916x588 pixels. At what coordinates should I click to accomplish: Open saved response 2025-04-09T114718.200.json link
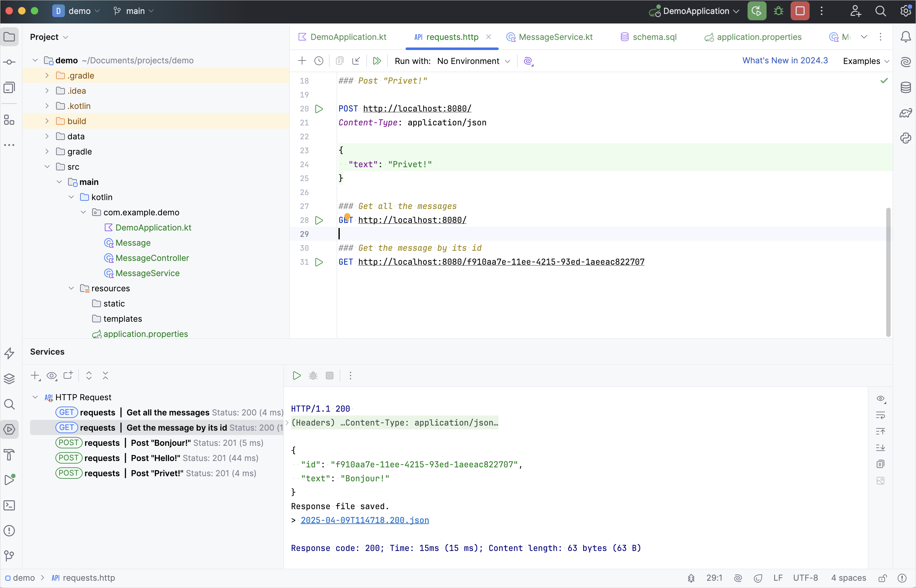point(365,520)
